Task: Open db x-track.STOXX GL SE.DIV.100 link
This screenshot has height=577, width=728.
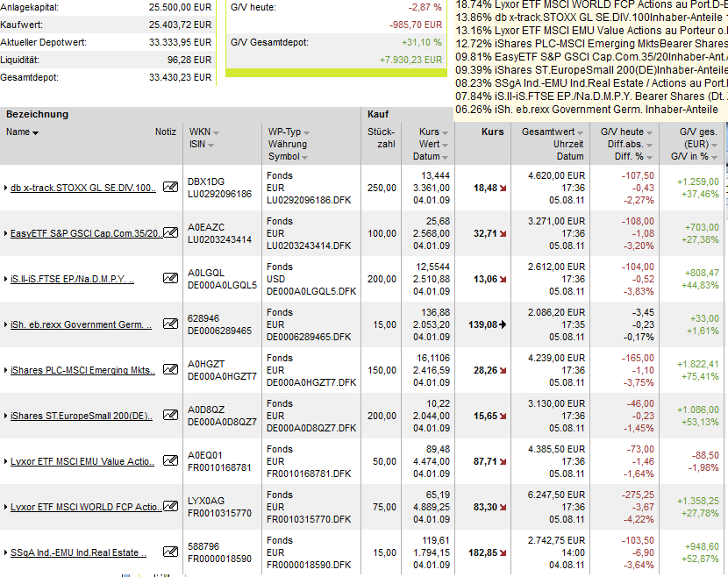Action: pyautogui.click(x=83, y=188)
